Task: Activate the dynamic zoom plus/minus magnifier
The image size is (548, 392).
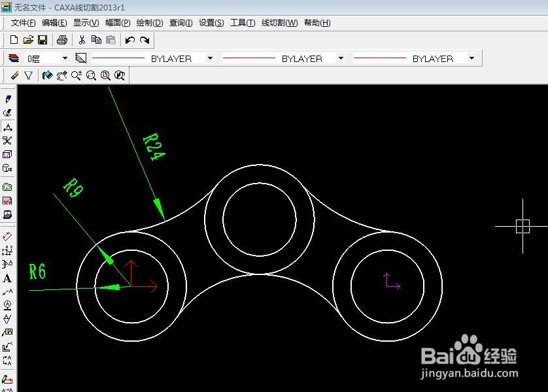Action: [77, 75]
